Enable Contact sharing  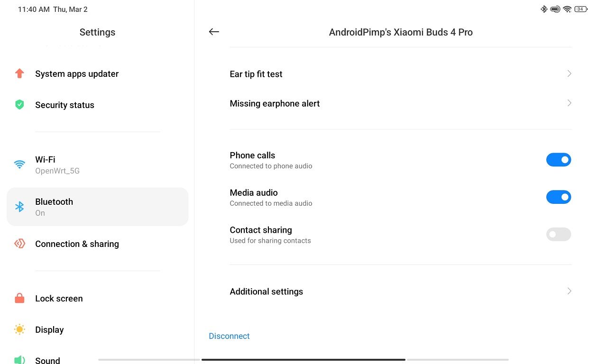point(559,234)
